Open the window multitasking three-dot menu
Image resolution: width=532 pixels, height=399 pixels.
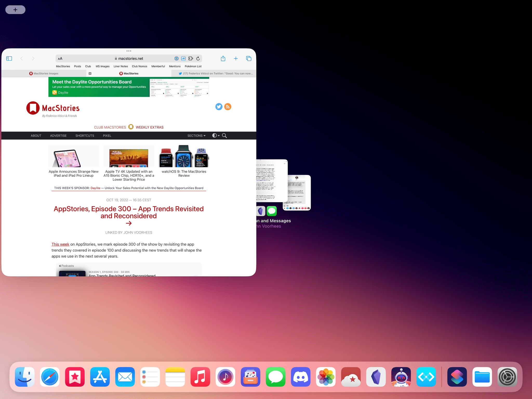[x=129, y=51]
